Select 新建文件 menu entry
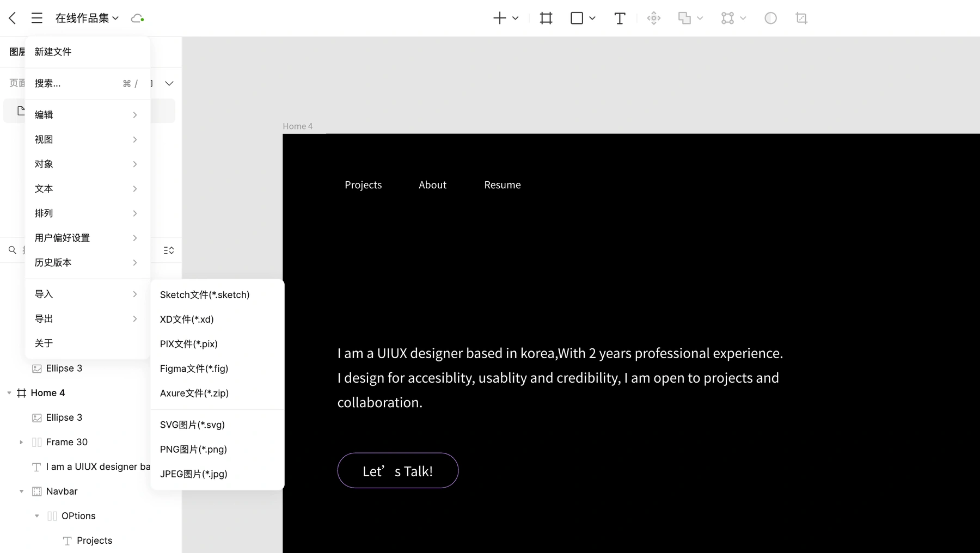Screen dimensions: 980x553 (x=87, y=52)
